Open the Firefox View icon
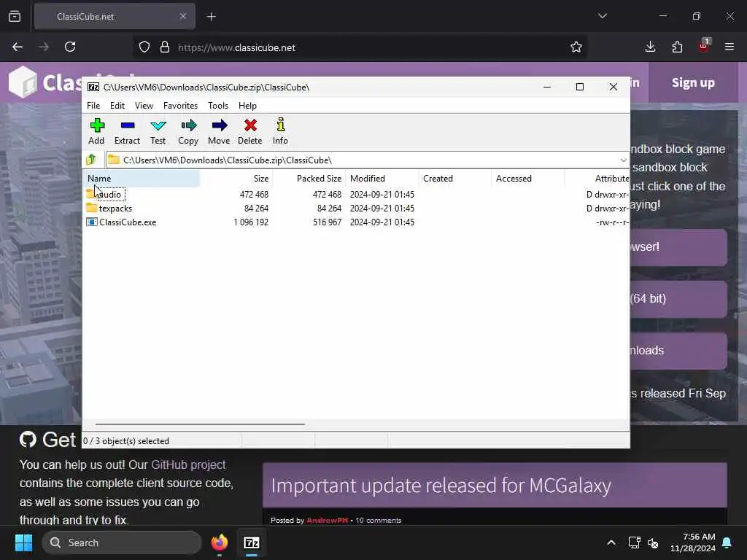Image resolution: width=747 pixels, height=560 pixels. coord(15,16)
